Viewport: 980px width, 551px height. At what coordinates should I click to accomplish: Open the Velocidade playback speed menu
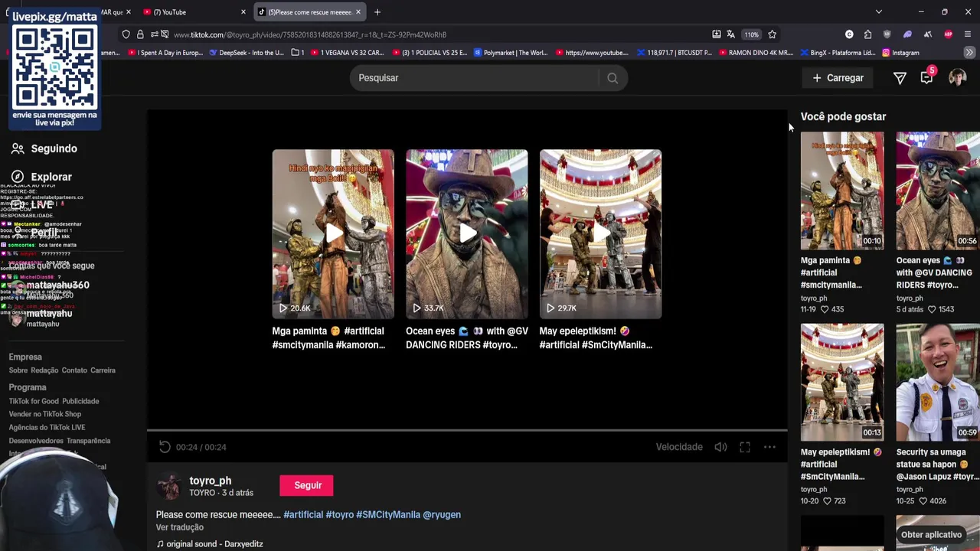(679, 447)
